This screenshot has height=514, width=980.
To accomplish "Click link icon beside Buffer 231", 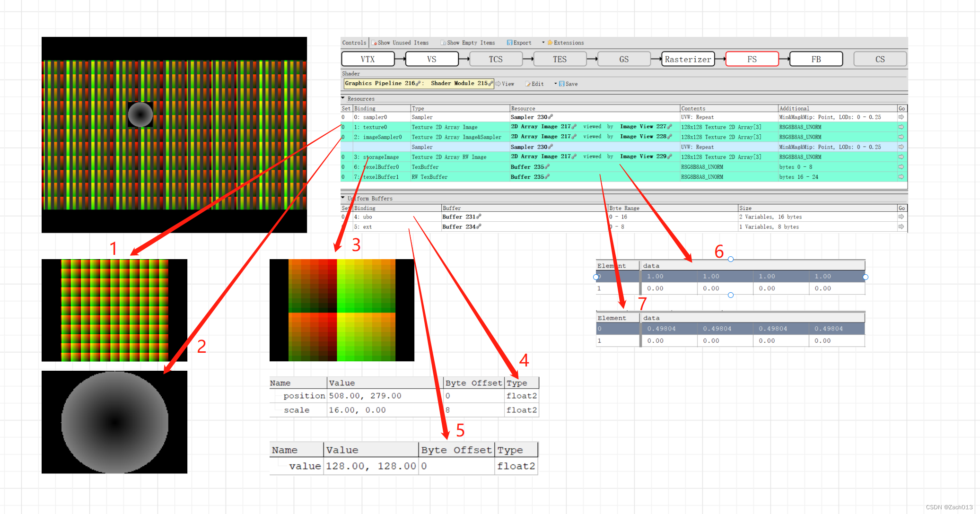I will (479, 217).
